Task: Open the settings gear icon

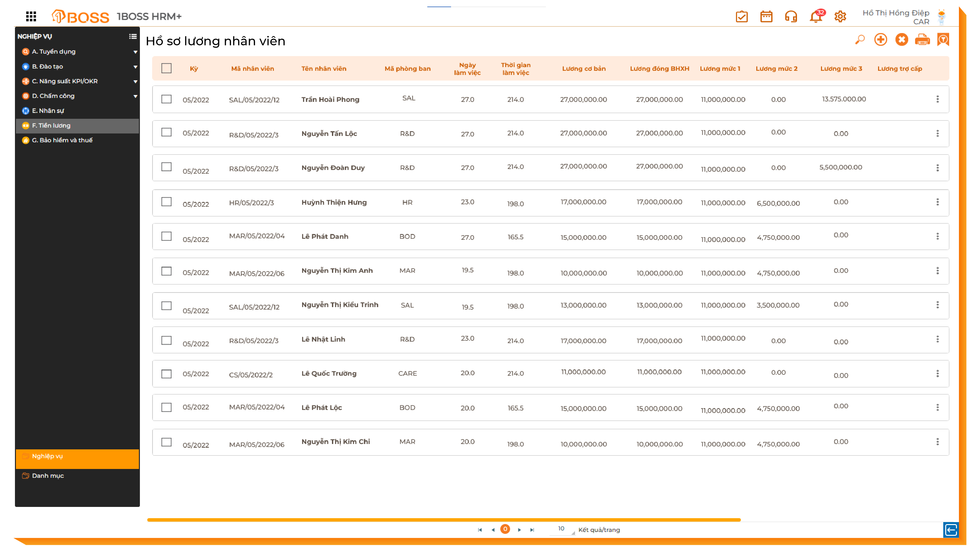Action: [x=840, y=17]
